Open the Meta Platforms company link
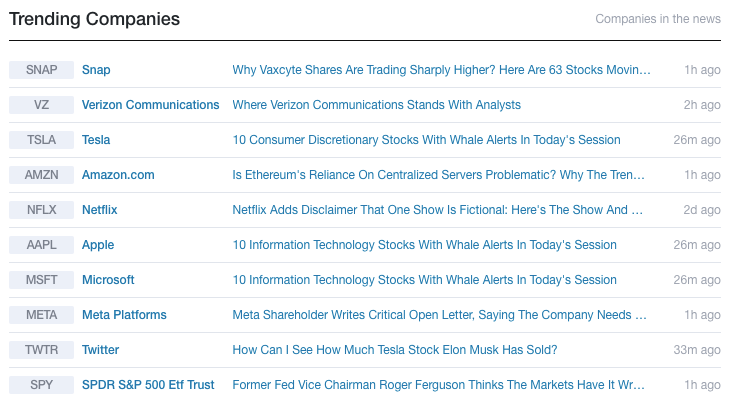Image resolution: width=731 pixels, height=408 pixels. [x=124, y=315]
